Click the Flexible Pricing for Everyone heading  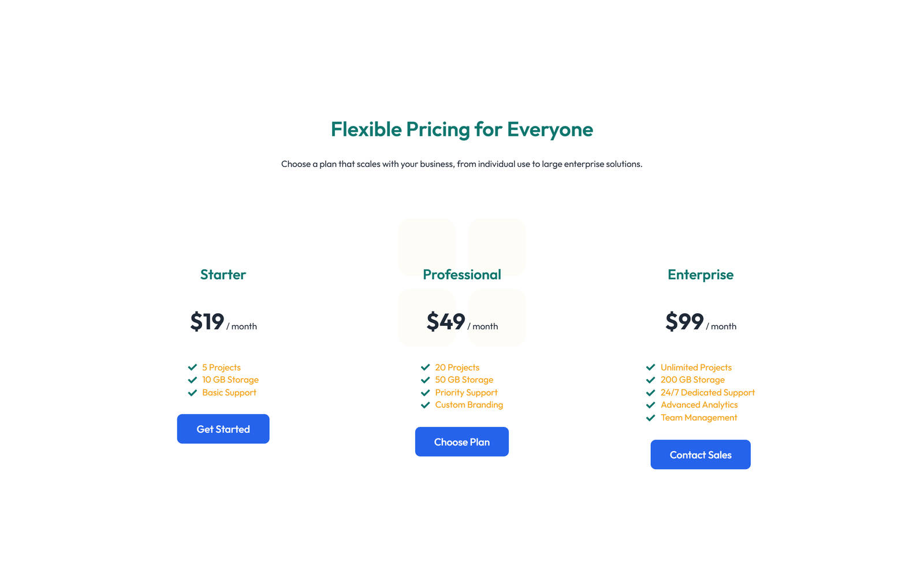pos(461,130)
